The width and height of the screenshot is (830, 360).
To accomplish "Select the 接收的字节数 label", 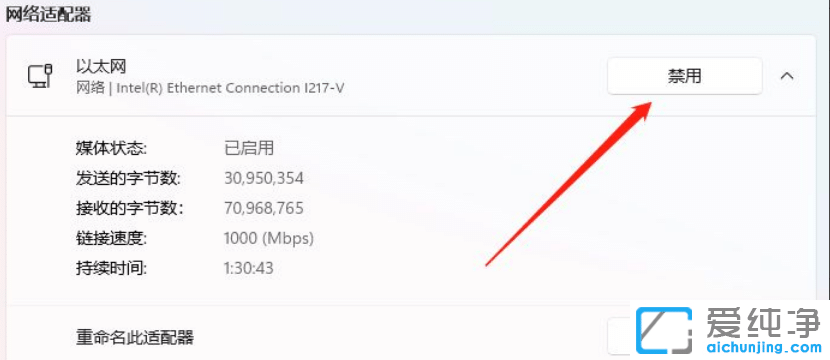I will coord(129,208).
